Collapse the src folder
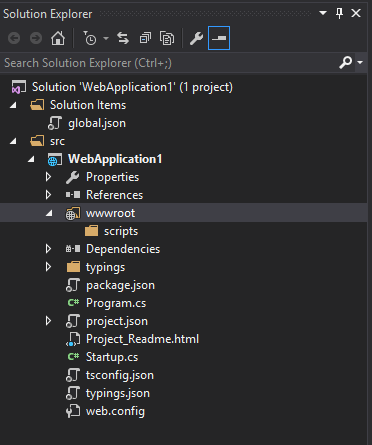This screenshot has width=372, height=445. 13,141
